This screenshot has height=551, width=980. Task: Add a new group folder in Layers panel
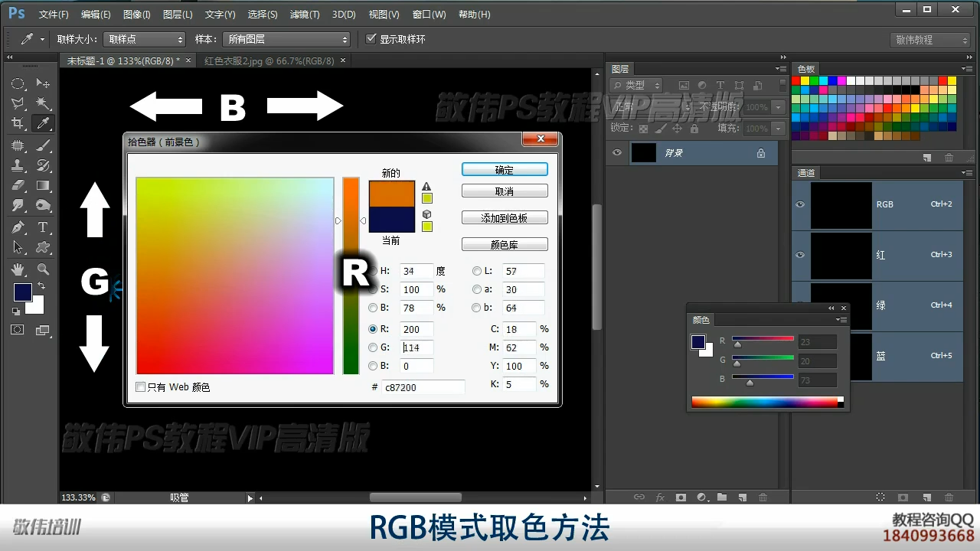coord(721,497)
